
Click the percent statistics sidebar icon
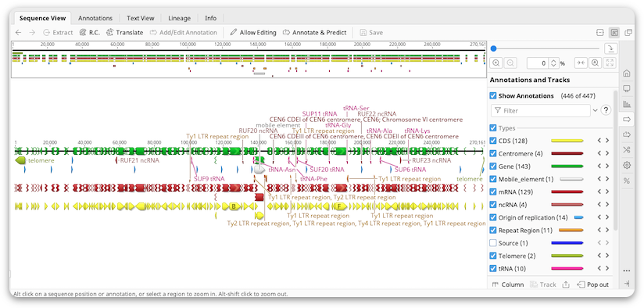coord(626,181)
